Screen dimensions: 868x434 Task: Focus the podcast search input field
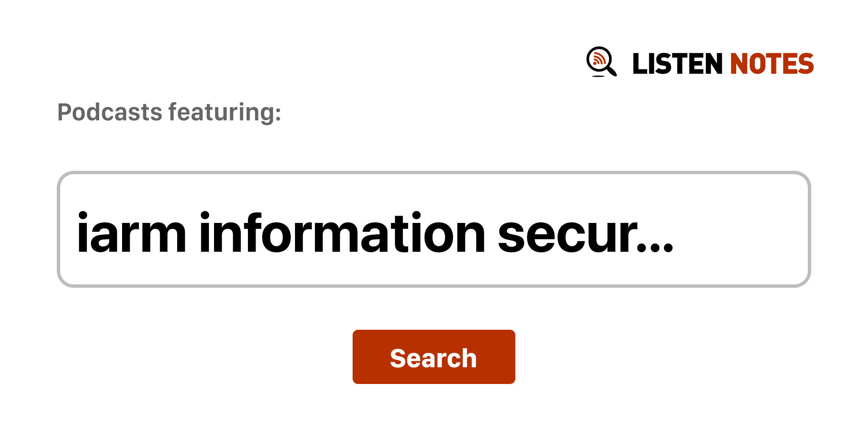433,229
